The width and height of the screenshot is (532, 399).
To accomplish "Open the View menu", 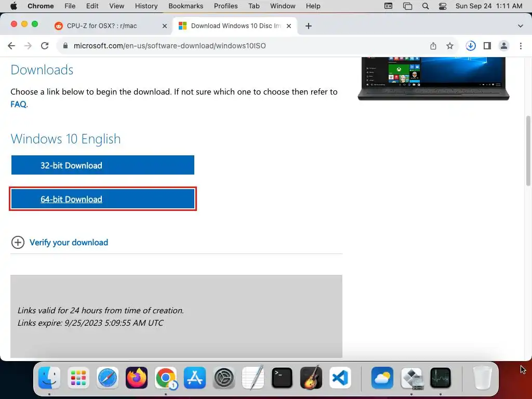I will (117, 6).
